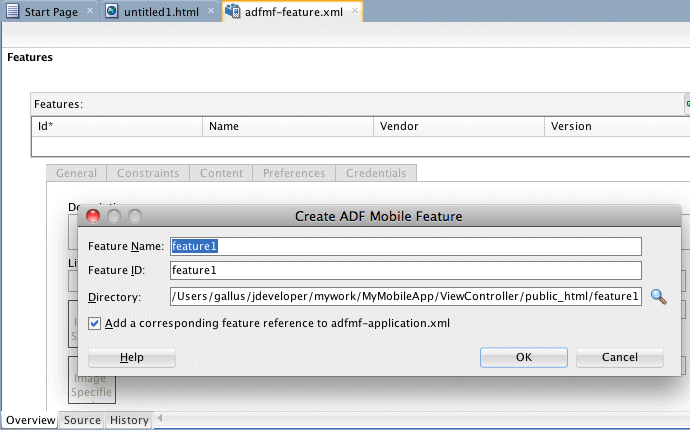
Task: Switch to the Overview view tab
Action: [x=30, y=420]
